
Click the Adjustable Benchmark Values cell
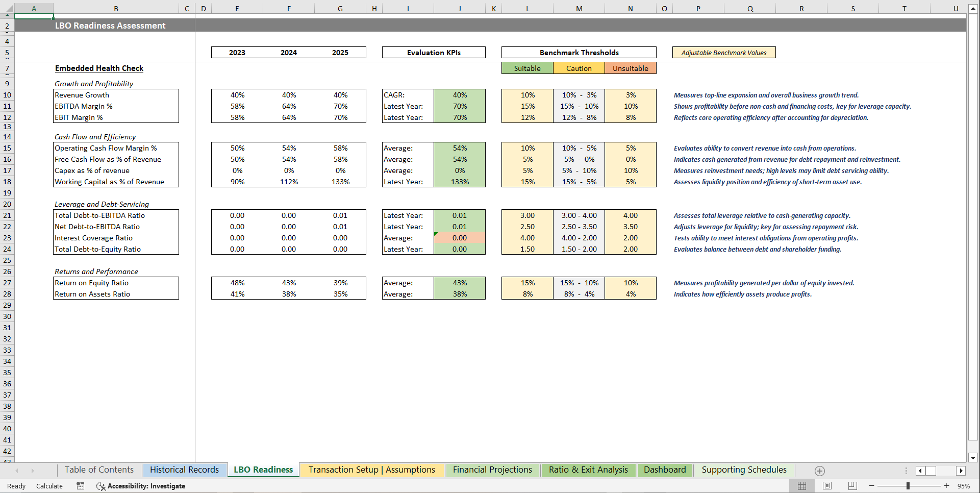(x=724, y=52)
